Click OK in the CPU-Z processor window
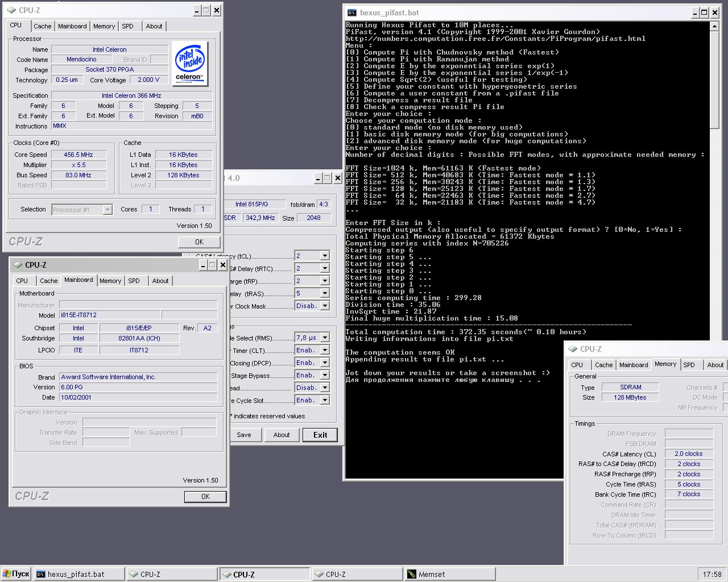 coord(199,242)
